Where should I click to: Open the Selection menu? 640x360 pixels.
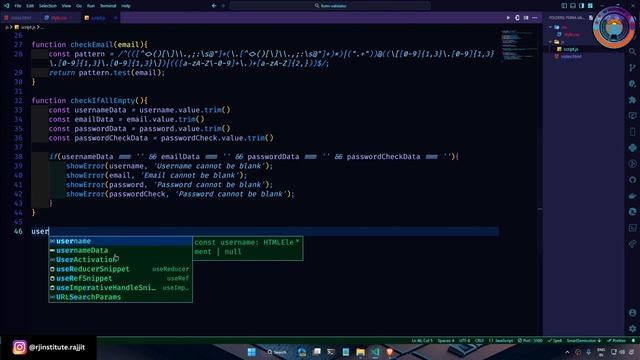tap(48, 6)
